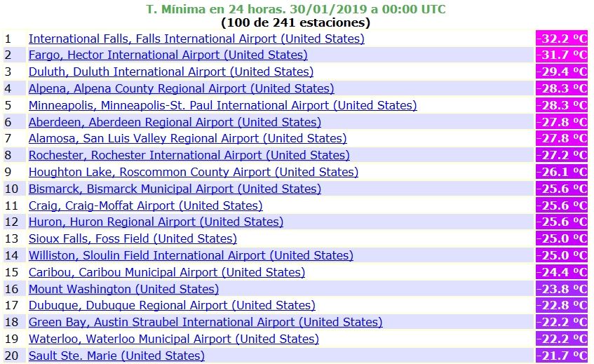Click the -32.2 °C temperature cell
This screenshot has width=594, height=364.
pyautogui.click(x=562, y=39)
